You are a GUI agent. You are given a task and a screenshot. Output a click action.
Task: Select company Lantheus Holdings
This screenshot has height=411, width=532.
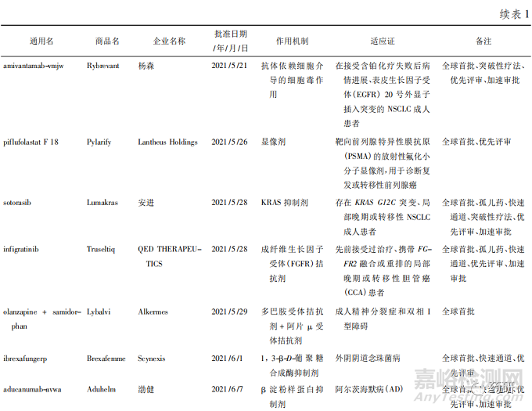click(x=167, y=142)
